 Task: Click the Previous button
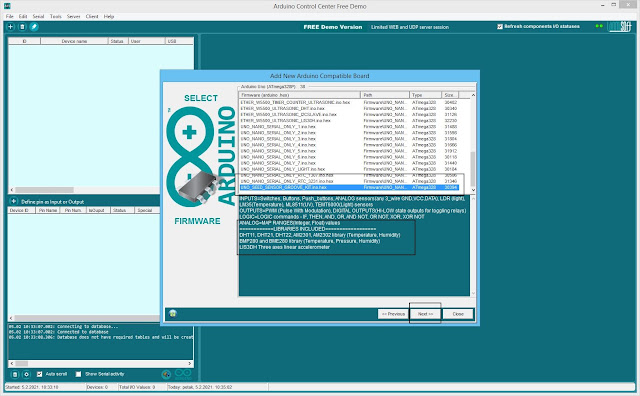tap(393, 314)
